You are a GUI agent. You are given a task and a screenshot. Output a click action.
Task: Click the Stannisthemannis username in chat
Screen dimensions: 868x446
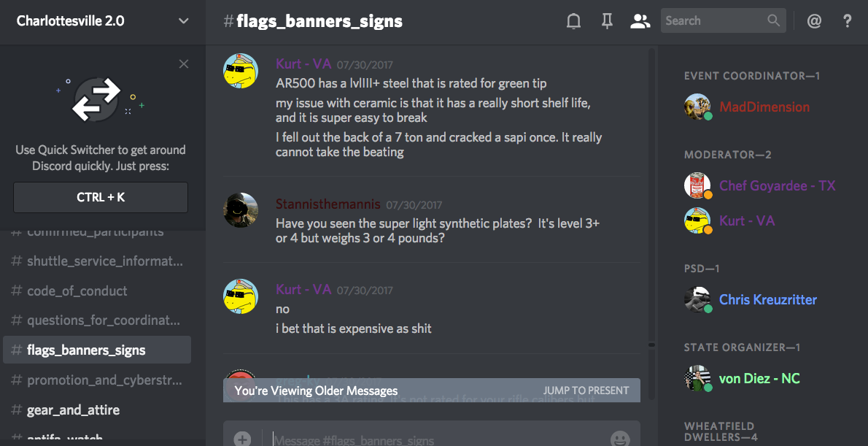pos(328,204)
